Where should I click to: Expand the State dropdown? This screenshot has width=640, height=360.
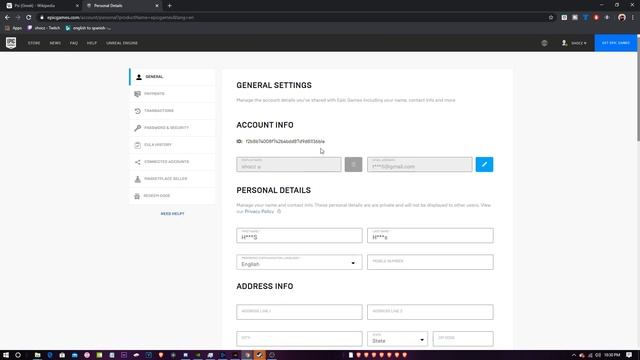coord(398,339)
